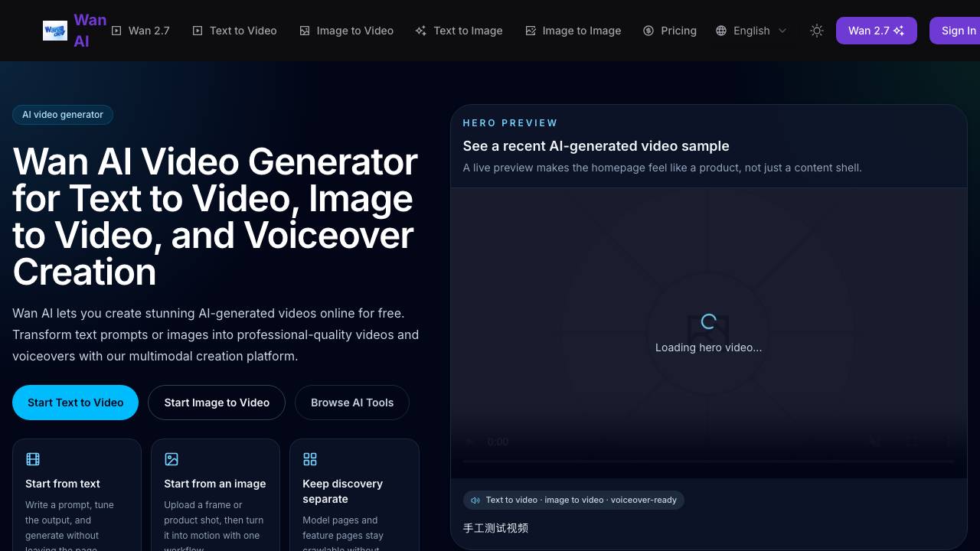Click the image icon in Start from an image card
Image resolution: width=980 pixels, height=551 pixels.
(171, 459)
